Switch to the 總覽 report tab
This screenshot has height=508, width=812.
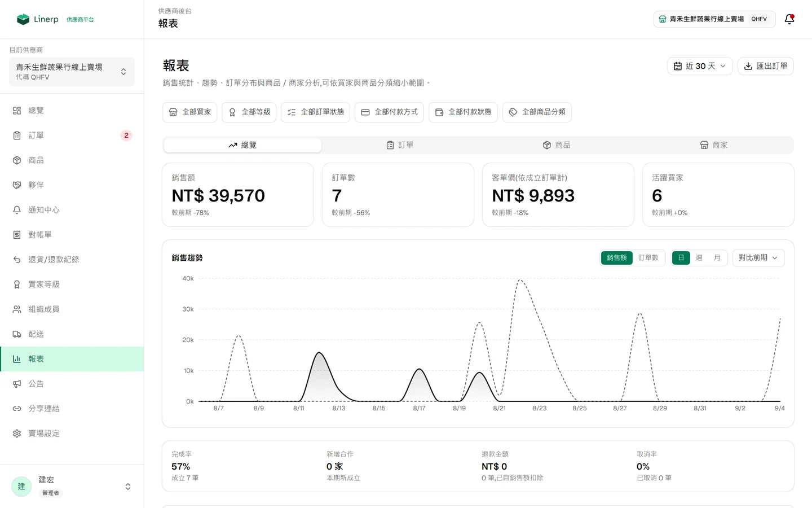[242, 145]
